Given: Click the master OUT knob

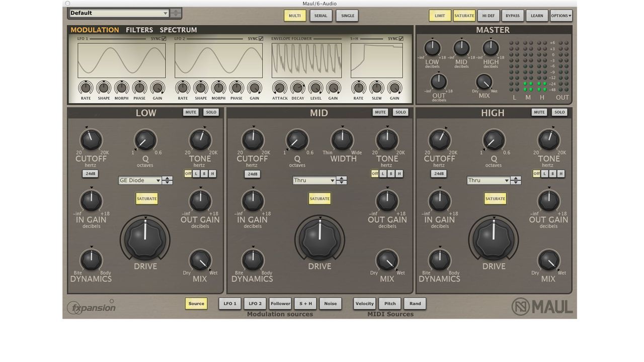Looking at the screenshot, I should [439, 81].
